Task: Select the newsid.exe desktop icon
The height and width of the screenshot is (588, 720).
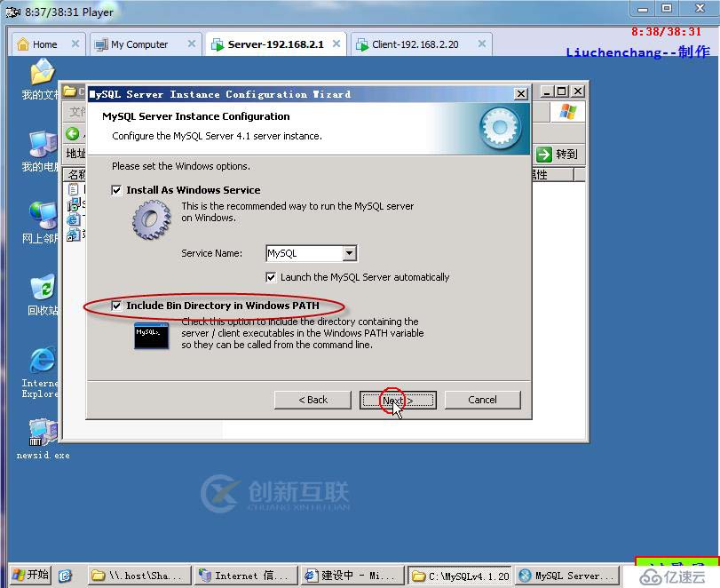Action: (x=43, y=439)
